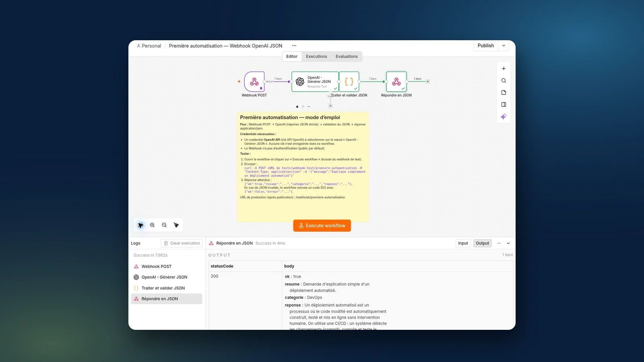Open the OpenAI - Générer JSON node on canvas

click(315, 82)
